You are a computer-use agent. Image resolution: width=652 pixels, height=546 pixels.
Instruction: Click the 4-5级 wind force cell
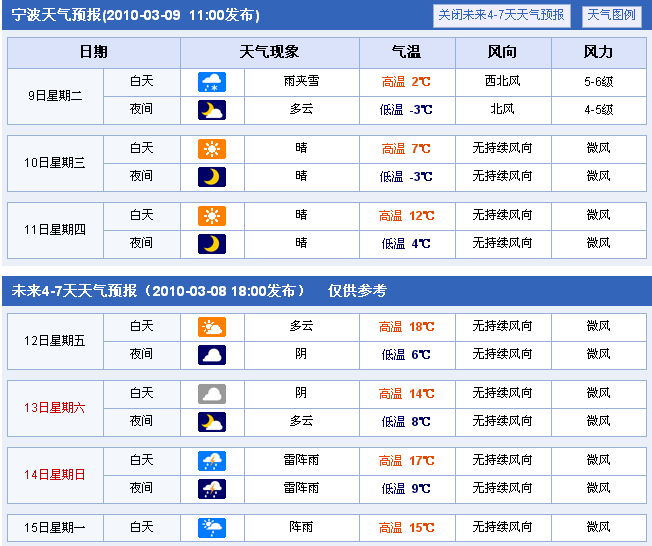pyautogui.click(x=599, y=110)
